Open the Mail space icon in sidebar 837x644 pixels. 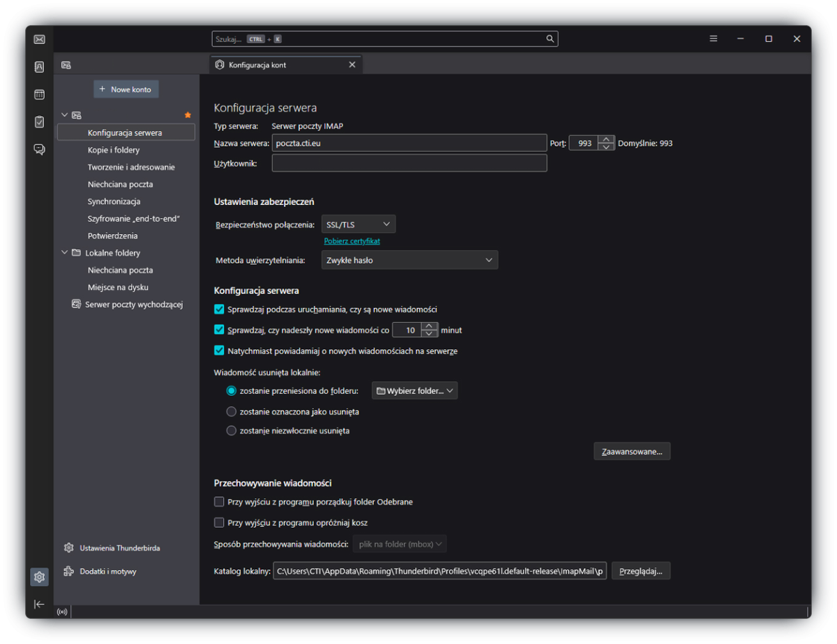click(40, 39)
